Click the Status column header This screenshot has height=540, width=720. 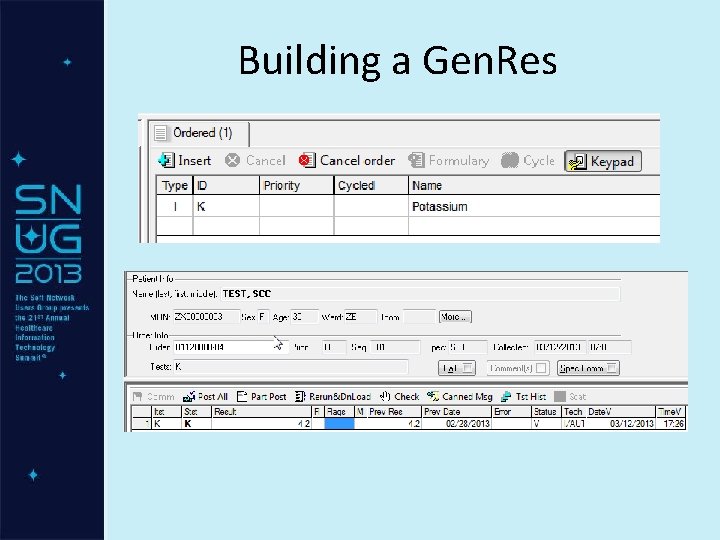click(546, 411)
